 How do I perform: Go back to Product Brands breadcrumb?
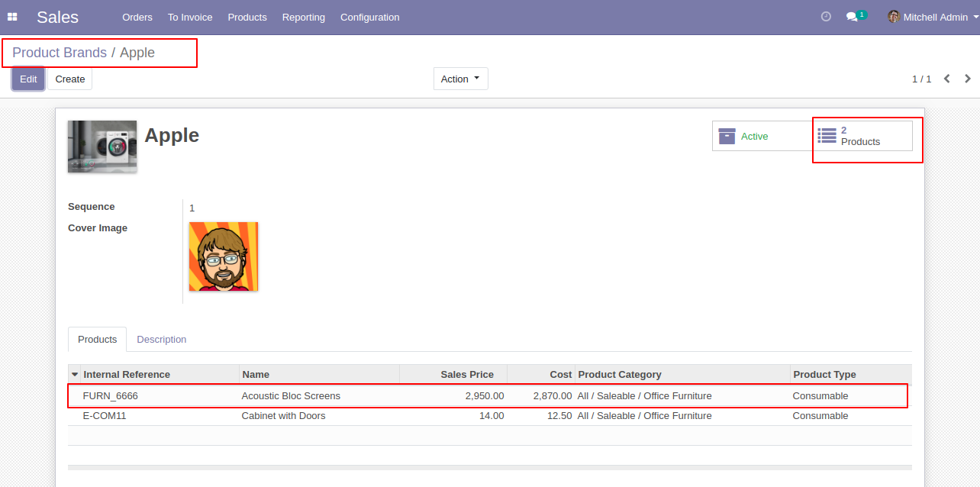pyautogui.click(x=60, y=53)
